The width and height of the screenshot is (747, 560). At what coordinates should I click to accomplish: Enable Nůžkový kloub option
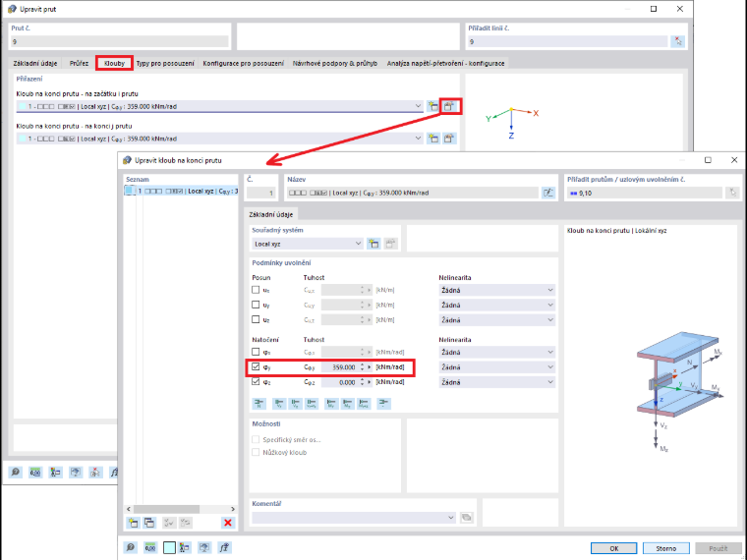(256, 452)
